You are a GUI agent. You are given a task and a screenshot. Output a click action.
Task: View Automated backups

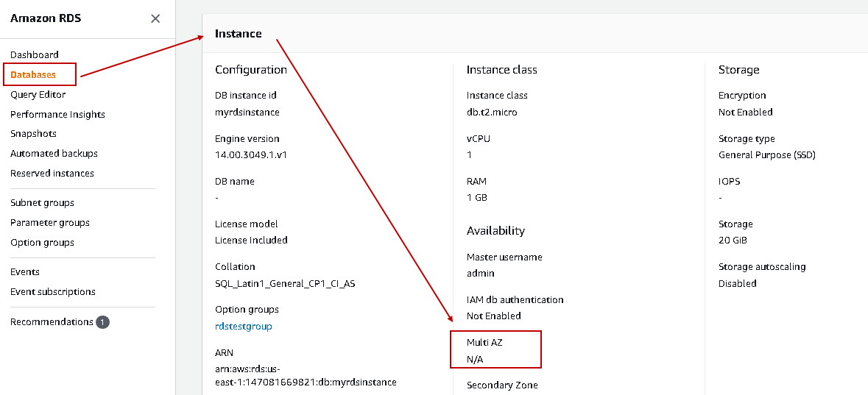coord(54,154)
